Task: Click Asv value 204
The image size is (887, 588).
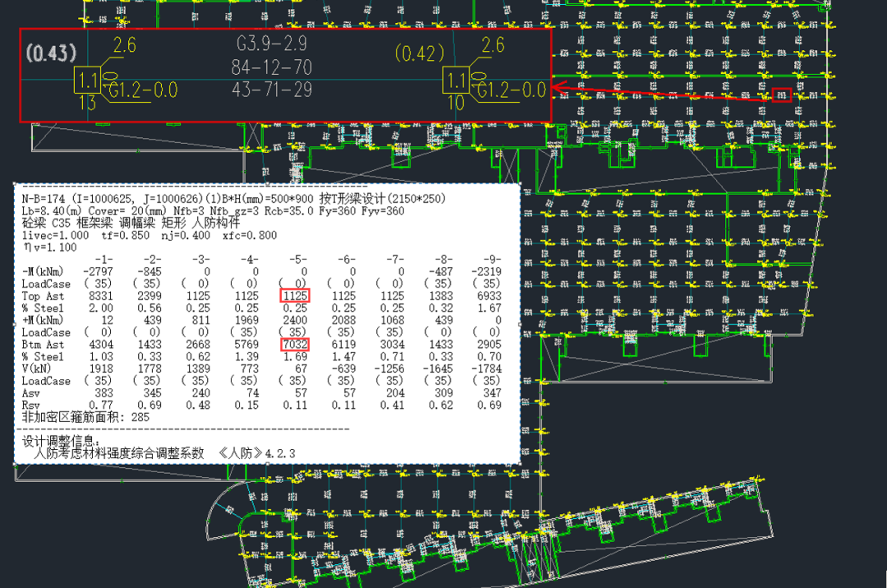Action: click(395, 393)
